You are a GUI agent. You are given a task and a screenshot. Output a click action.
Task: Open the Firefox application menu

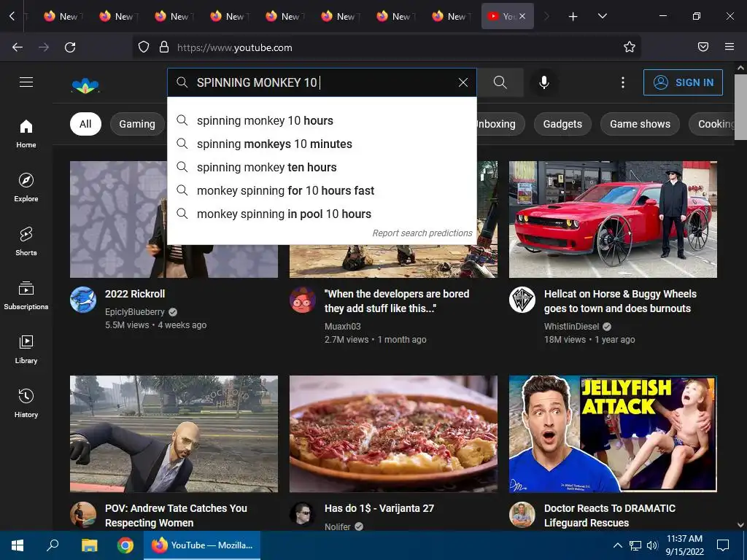(729, 47)
